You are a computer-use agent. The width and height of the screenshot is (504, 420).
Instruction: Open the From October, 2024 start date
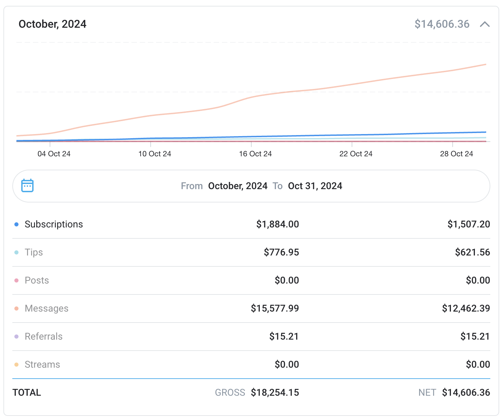point(237,186)
